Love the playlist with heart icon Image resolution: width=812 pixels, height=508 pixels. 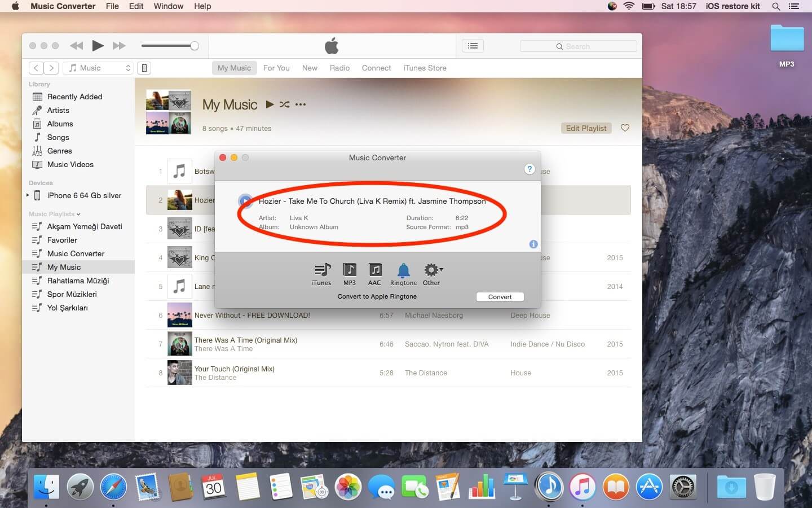(x=625, y=128)
